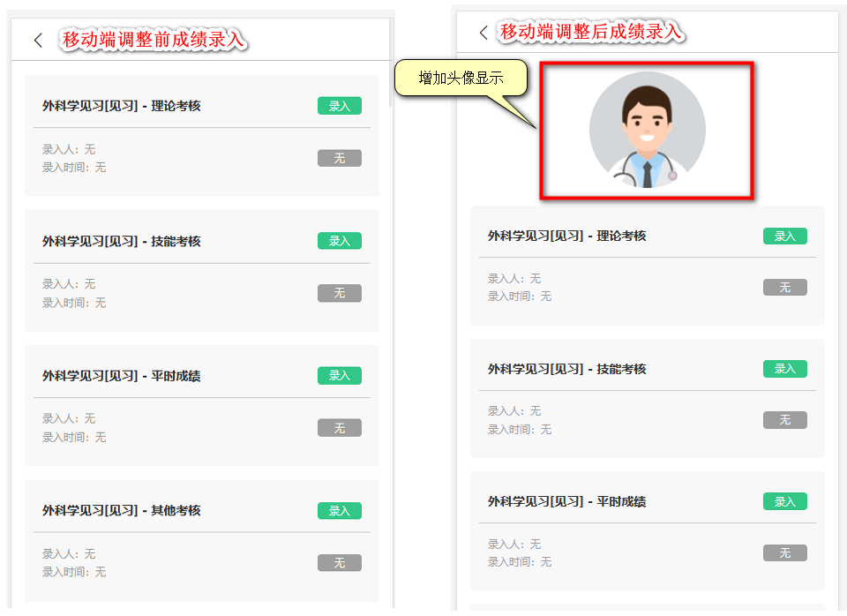The height and width of the screenshot is (616, 847).
Task: Click gray 无 badge under 其他考核, left screen
Action: tap(339, 562)
